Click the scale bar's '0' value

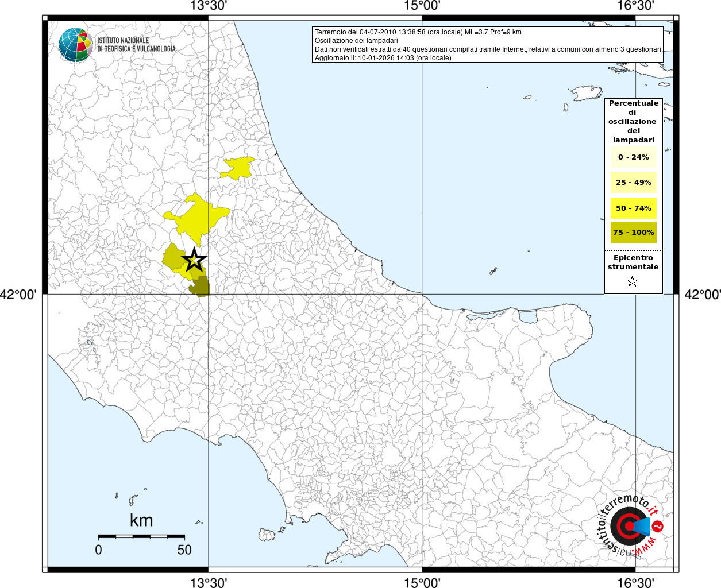click(99, 550)
